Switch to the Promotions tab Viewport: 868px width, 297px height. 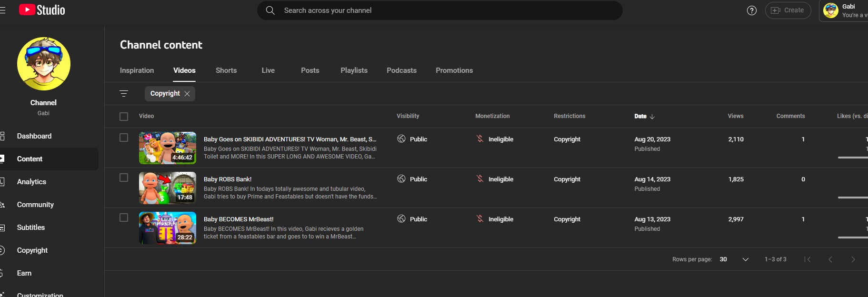coord(454,70)
